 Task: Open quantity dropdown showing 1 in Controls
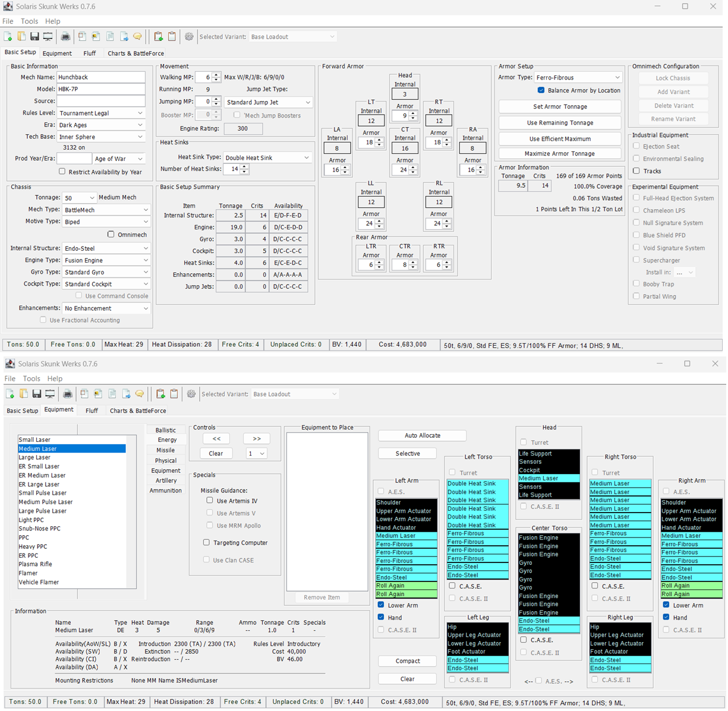[x=256, y=453]
